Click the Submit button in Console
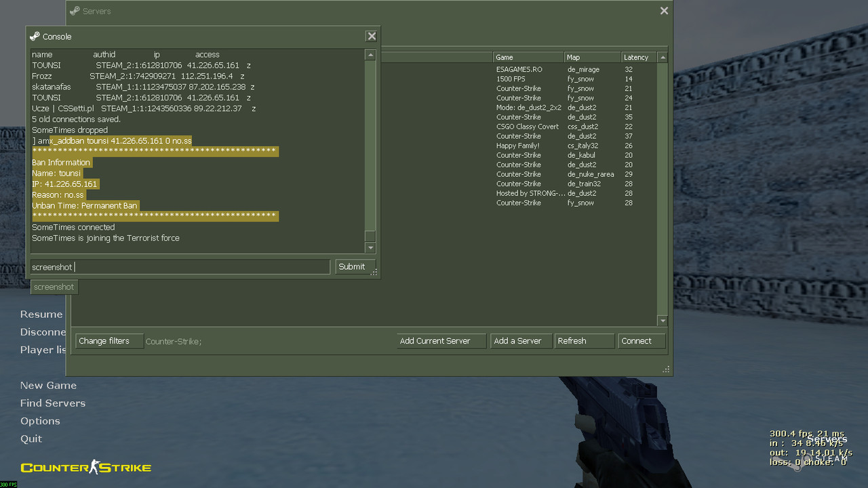 pos(355,266)
